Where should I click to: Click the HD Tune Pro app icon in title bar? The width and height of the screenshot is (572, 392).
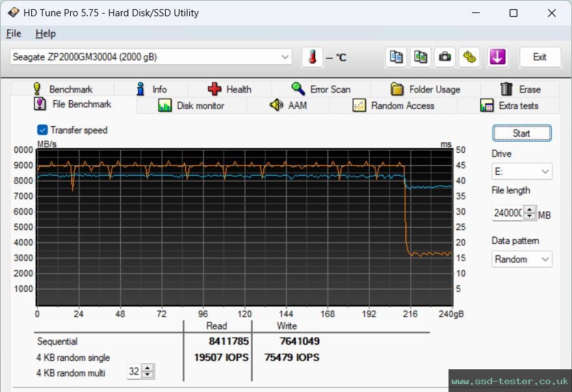click(13, 12)
